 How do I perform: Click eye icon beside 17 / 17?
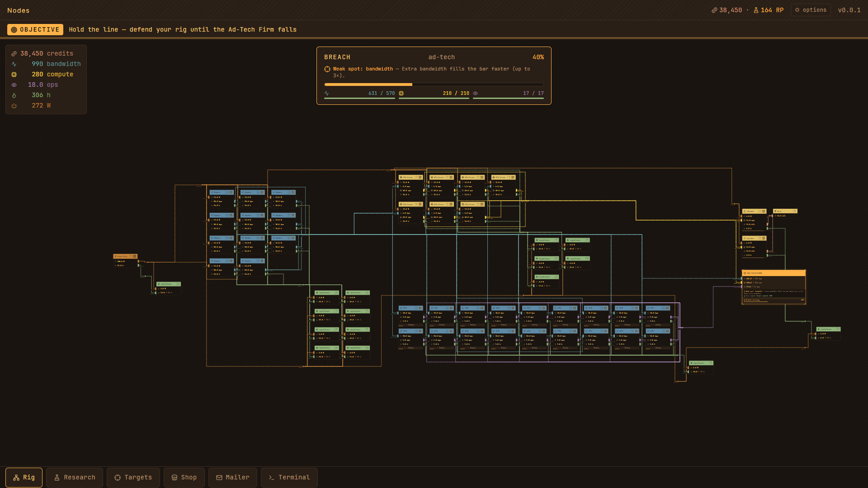click(475, 94)
